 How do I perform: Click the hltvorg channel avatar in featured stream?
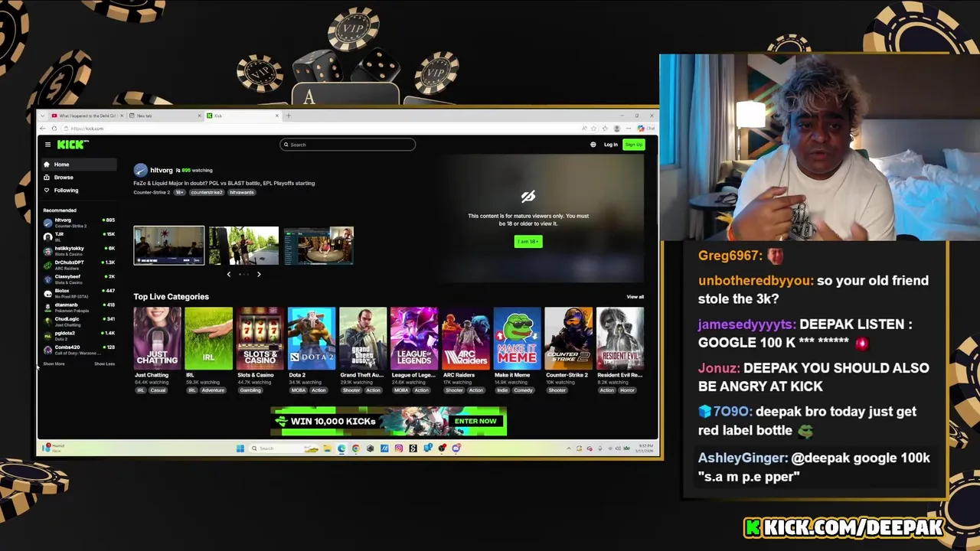(x=140, y=170)
